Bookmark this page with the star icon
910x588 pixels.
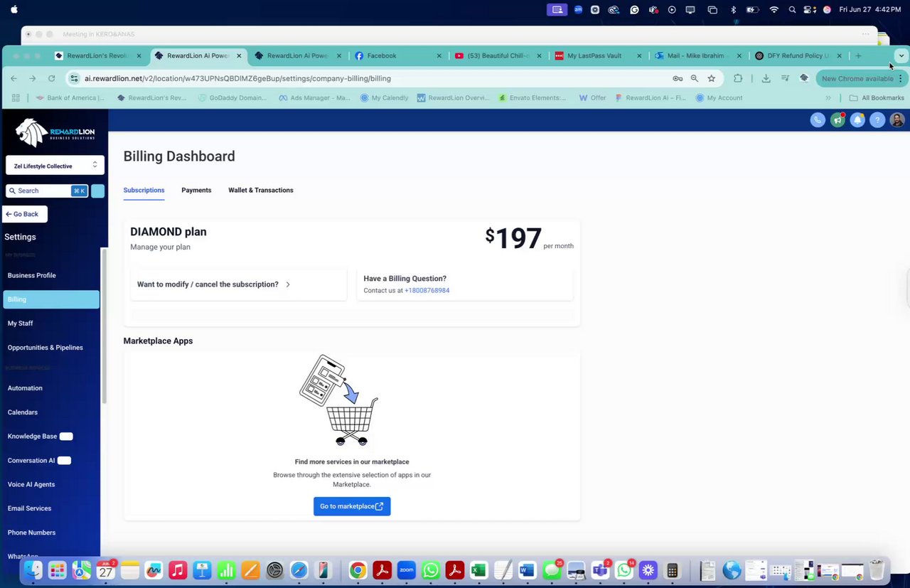[712, 78]
